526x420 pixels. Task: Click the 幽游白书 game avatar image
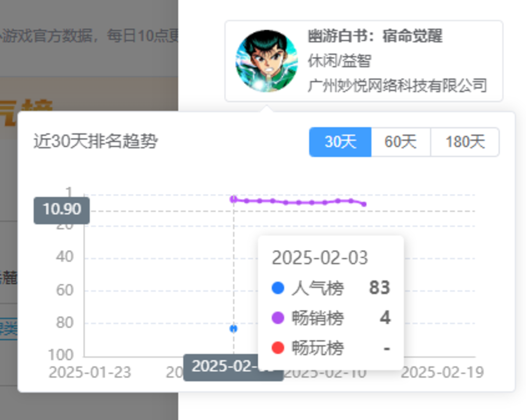266,61
